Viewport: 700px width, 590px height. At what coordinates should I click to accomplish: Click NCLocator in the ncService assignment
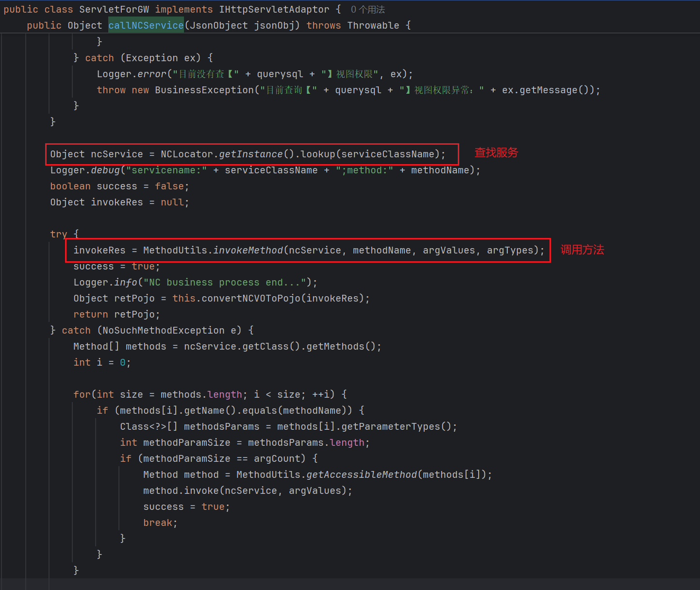[186, 154]
